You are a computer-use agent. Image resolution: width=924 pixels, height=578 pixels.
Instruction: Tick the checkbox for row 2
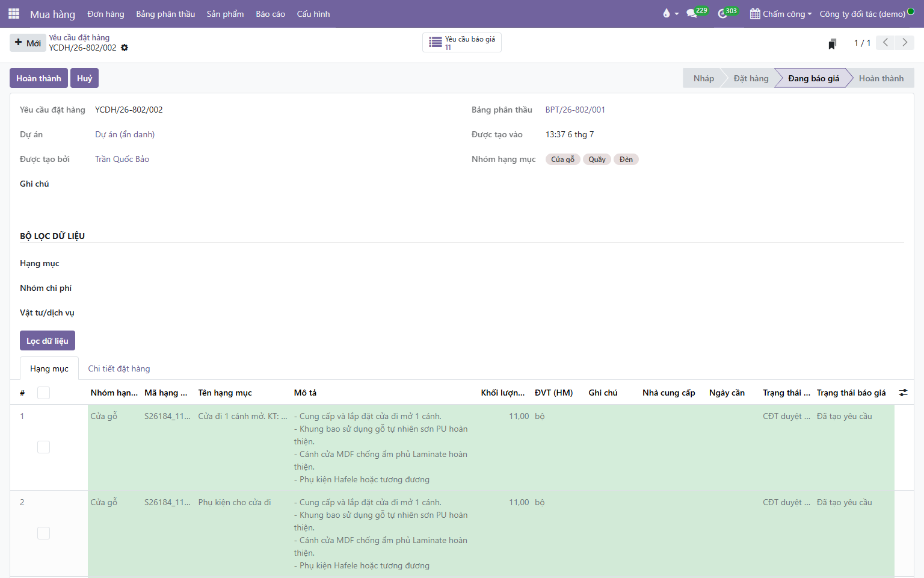tap(43, 533)
